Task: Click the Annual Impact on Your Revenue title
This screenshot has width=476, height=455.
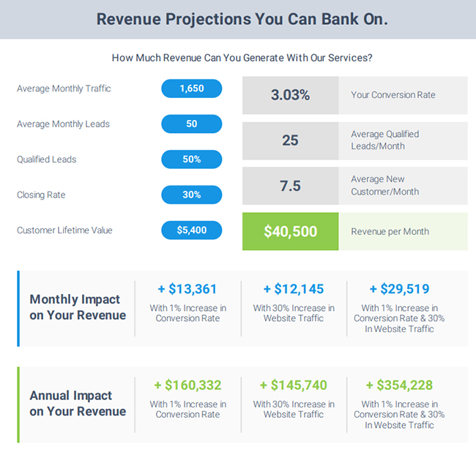Action: 78,404
